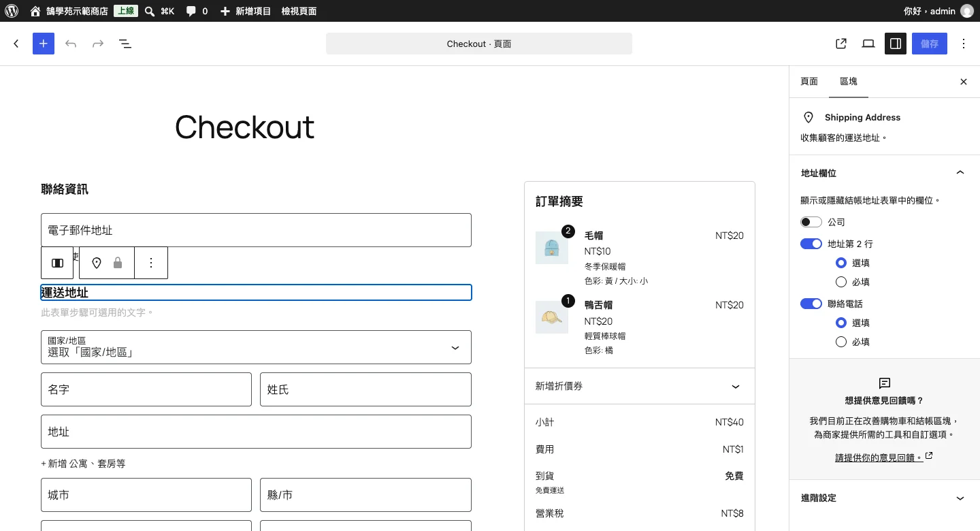Open the 新增項目 admin menu

coord(246,11)
